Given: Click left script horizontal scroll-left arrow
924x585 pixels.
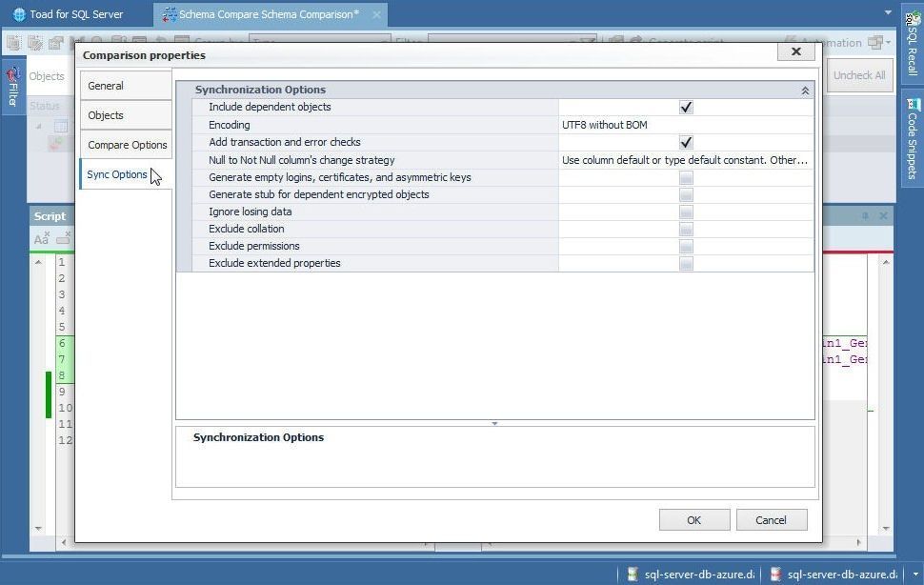Looking at the screenshot, I should tap(64, 542).
